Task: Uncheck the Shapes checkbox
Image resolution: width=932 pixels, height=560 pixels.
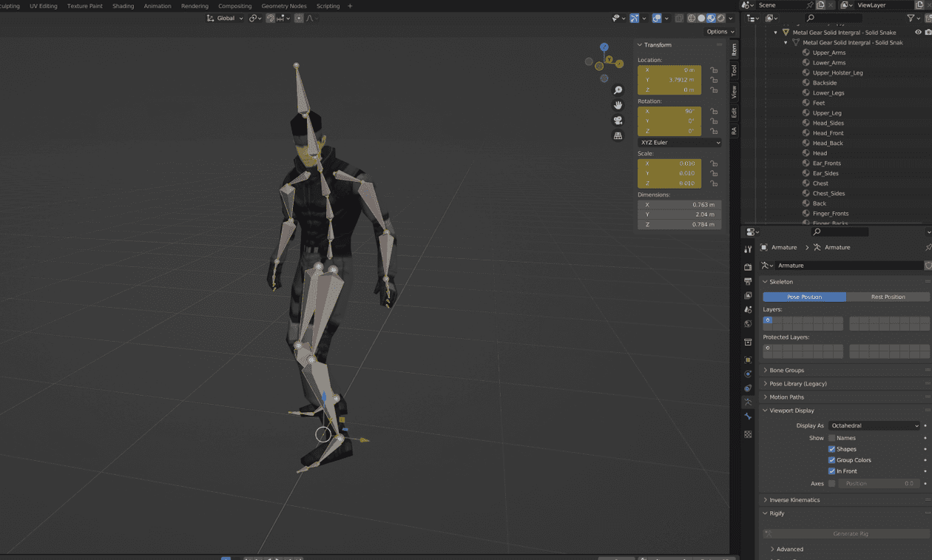Action: click(831, 449)
